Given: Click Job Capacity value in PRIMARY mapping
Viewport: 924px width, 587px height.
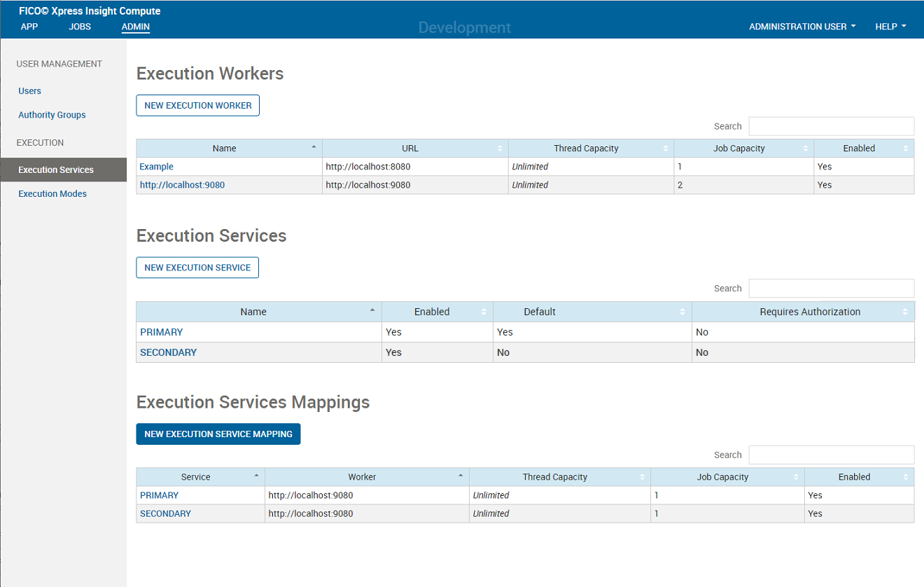Looking at the screenshot, I should [x=657, y=495].
